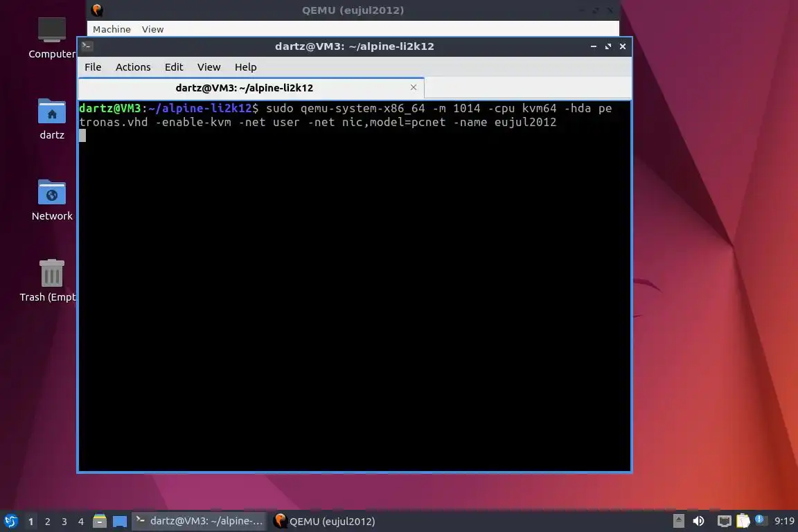Click the network connection tray icon
The width and height of the screenshot is (798, 532).
point(724,522)
